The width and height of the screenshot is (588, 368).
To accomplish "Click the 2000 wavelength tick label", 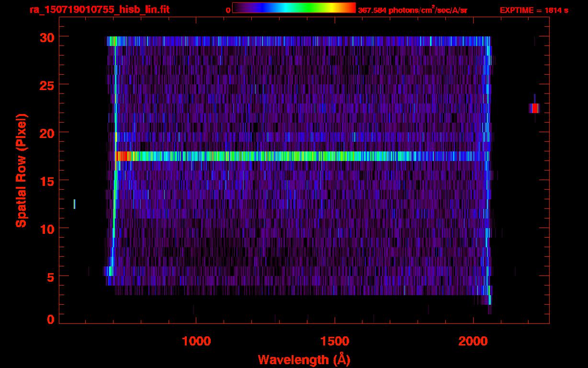I will click(473, 341).
